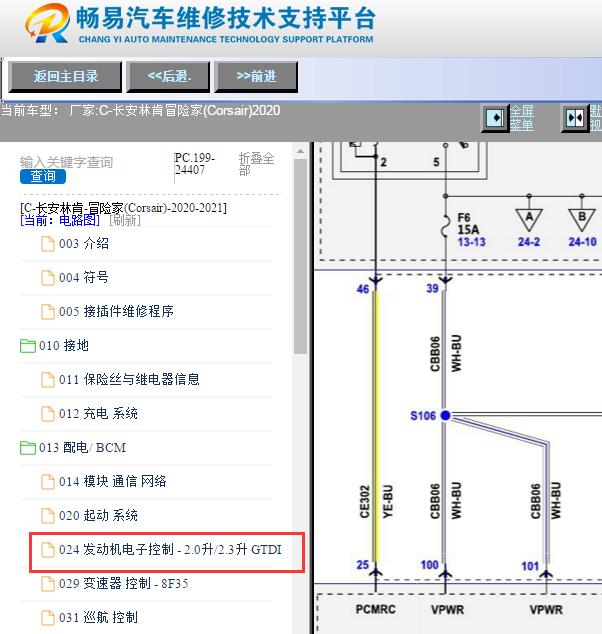This screenshot has height=634, width=602.
Task: Open 024 发动机电子控制 - 2.0升/2.3升 GTDI
Action: coord(170,549)
